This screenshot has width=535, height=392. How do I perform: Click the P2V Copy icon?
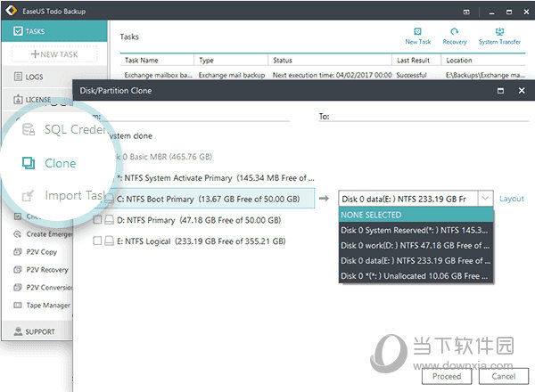[18, 252]
